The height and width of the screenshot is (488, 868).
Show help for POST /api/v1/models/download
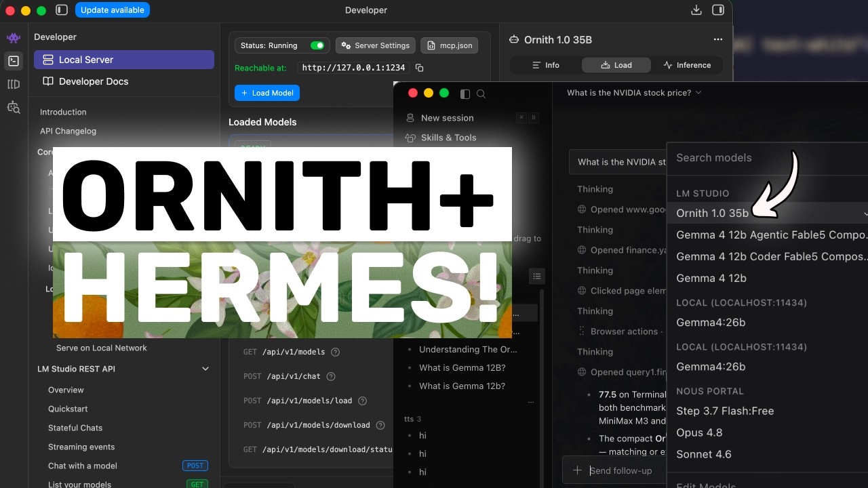(380, 425)
